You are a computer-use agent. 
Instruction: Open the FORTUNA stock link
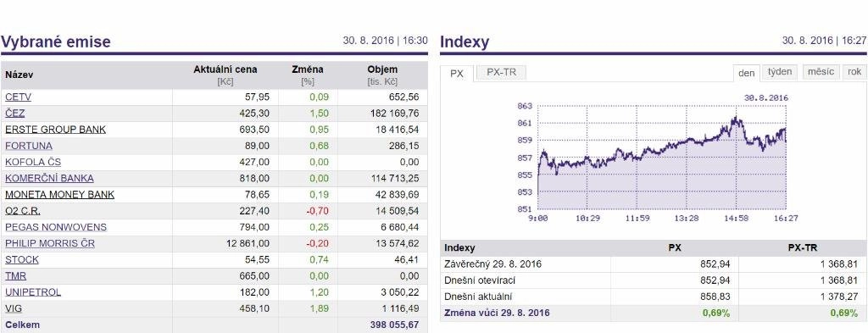(x=29, y=146)
